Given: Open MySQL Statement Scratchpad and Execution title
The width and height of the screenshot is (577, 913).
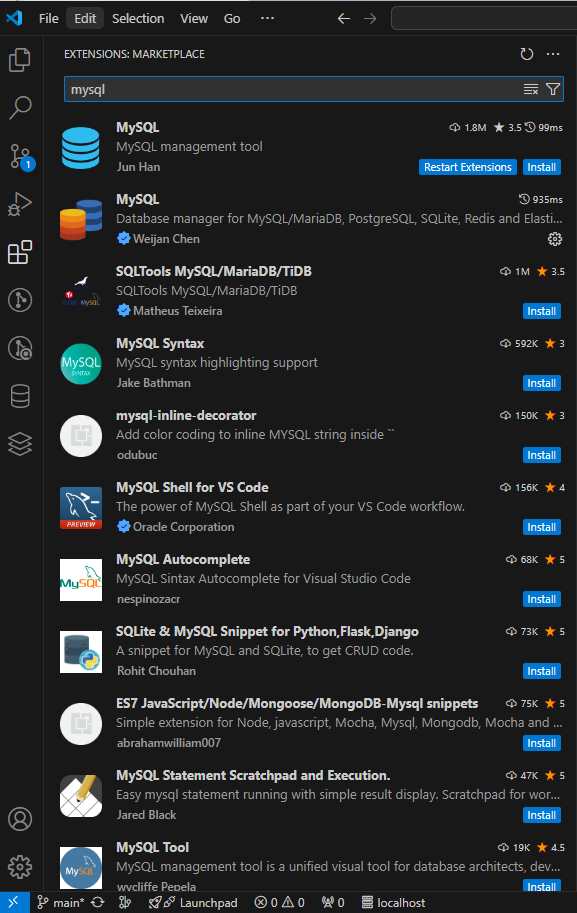Looking at the screenshot, I should coord(253,776).
